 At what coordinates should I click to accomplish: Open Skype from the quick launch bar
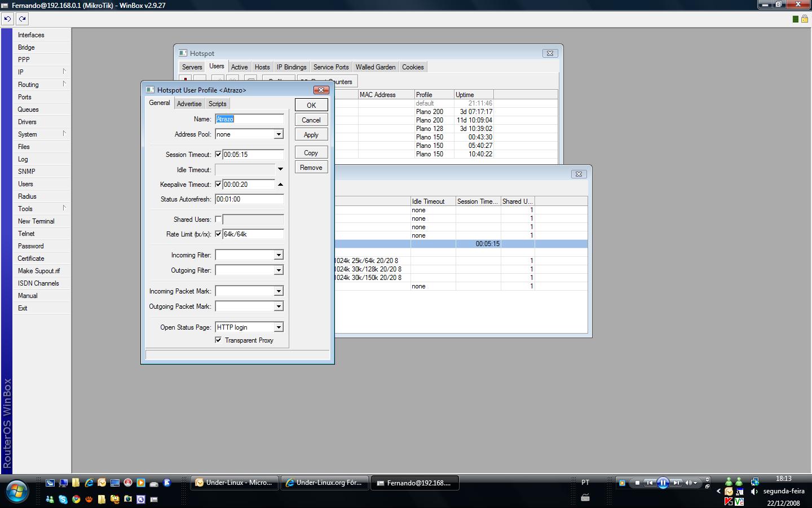tap(63, 500)
